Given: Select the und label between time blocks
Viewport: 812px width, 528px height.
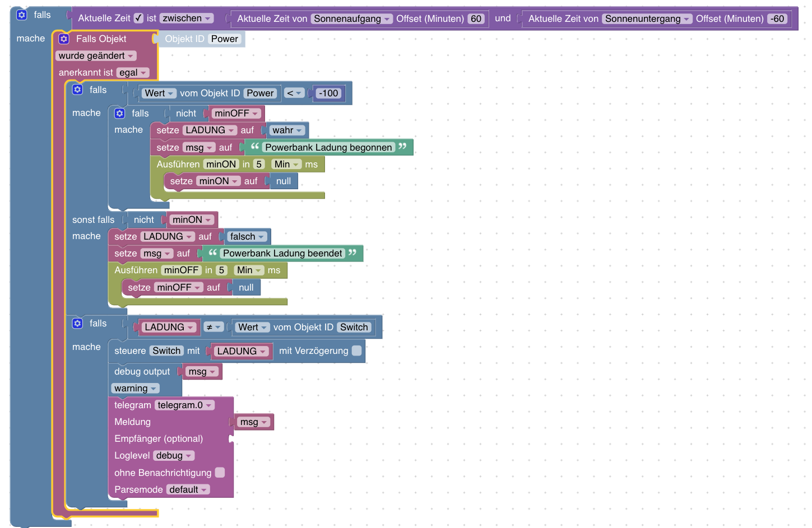Looking at the screenshot, I should [503, 18].
